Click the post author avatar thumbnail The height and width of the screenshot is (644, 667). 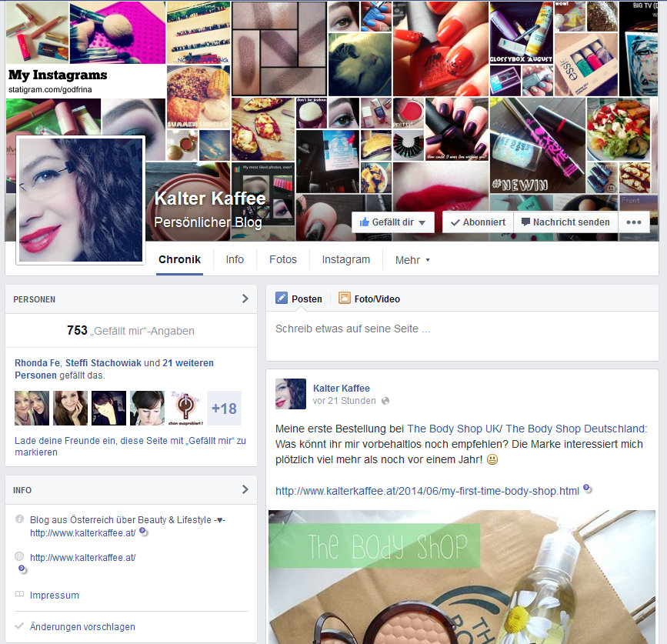pyautogui.click(x=291, y=394)
